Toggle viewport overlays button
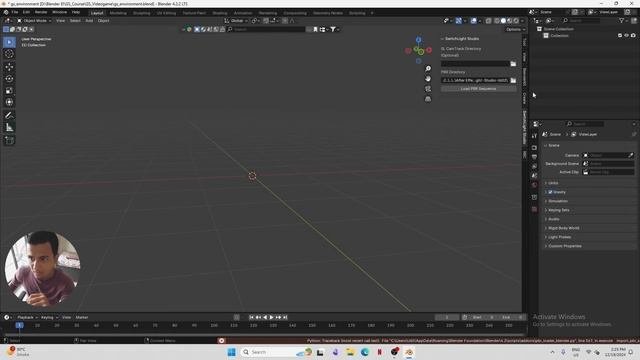This screenshot has width=640, height=360. [473, 20]
